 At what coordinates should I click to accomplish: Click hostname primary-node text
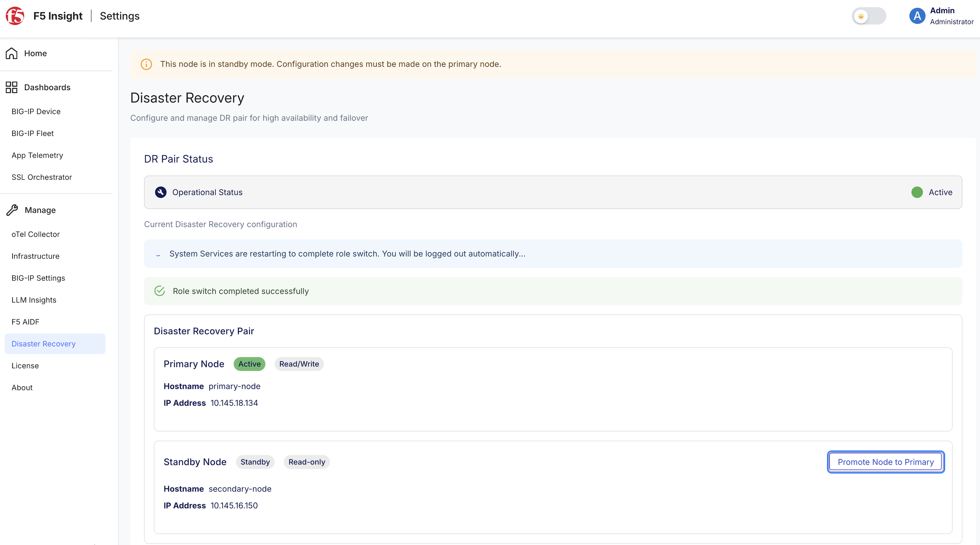(234, 386)
